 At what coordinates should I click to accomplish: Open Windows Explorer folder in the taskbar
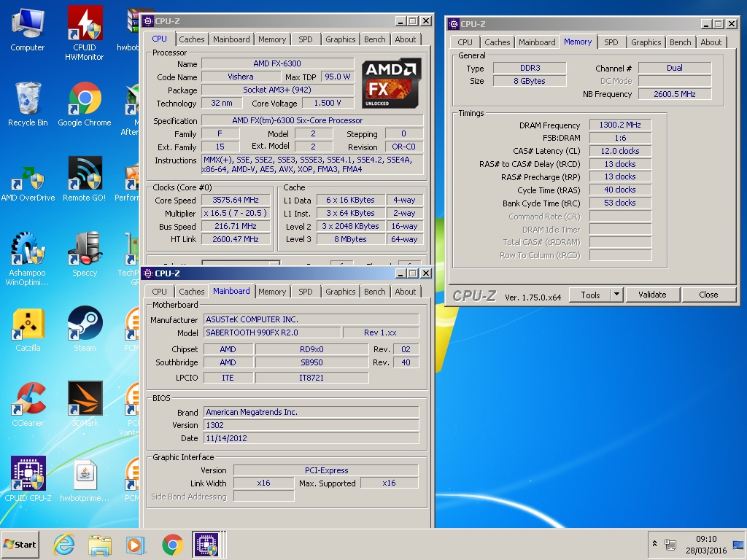tap(100, 544)
